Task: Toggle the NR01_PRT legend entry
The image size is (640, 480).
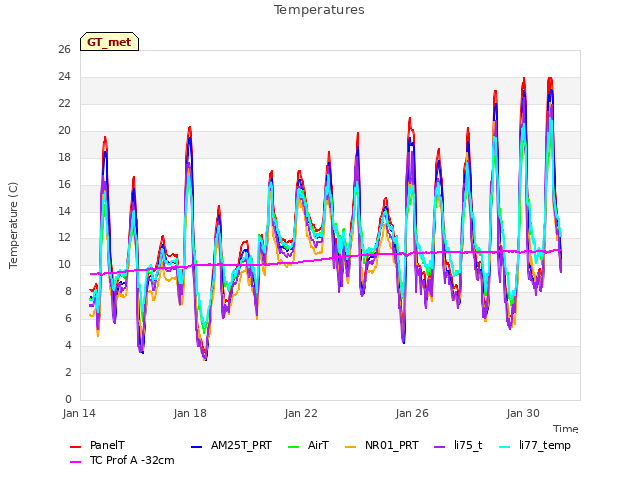Action: tap(382, 445)
